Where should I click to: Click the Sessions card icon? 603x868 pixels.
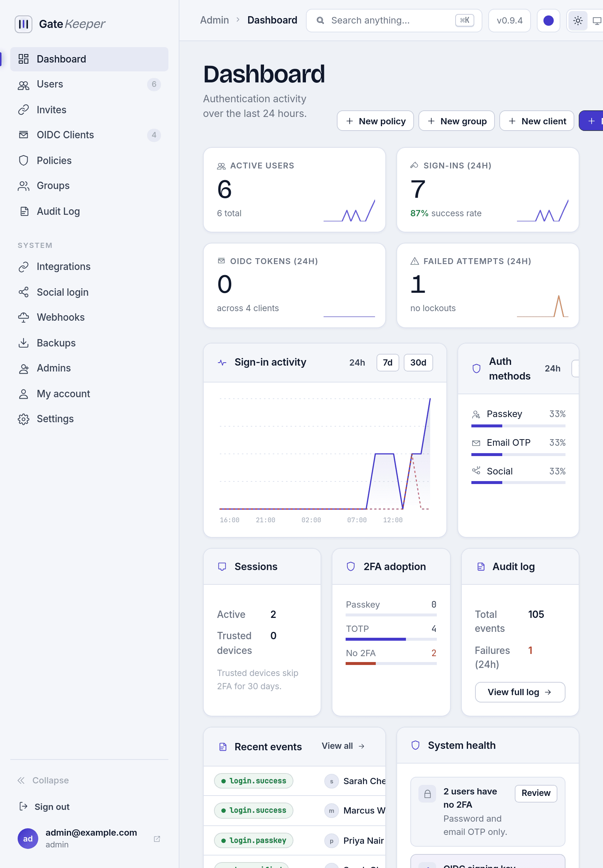point(222,567)
